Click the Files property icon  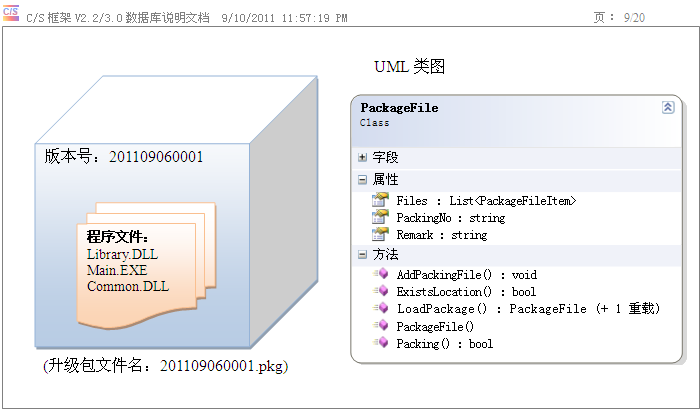coord(380,200)
